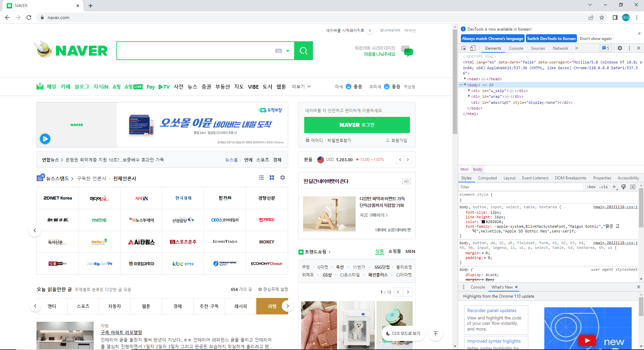This screenshot has height=350, width=644.
Task: Click Switch DevTools to Korean button
Action: coord(551,39)
